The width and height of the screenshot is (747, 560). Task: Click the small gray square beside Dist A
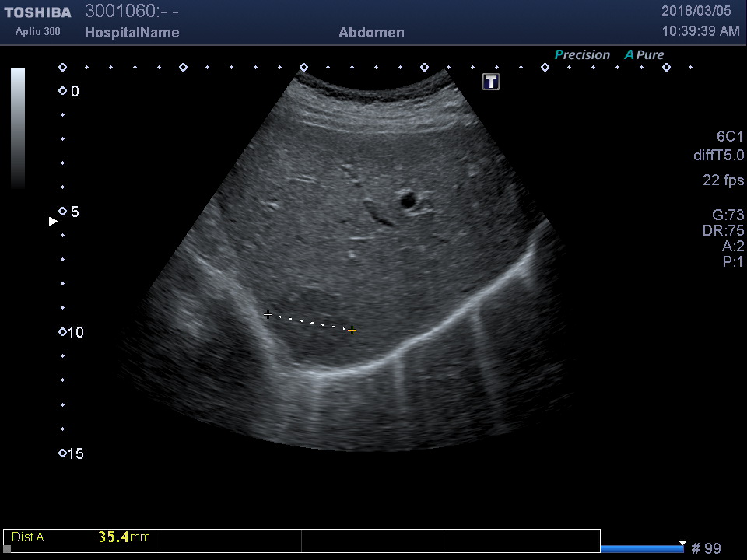click(8, 548)
